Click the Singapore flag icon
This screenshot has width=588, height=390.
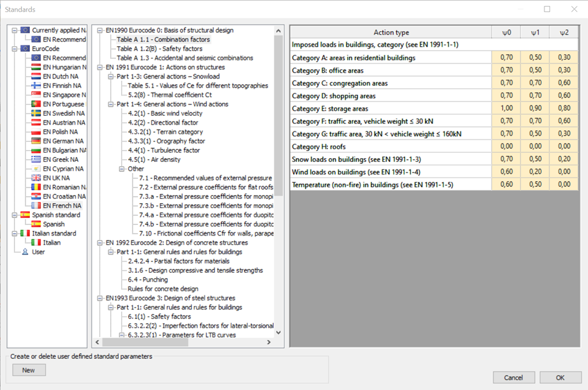click(x=36, y=95)
